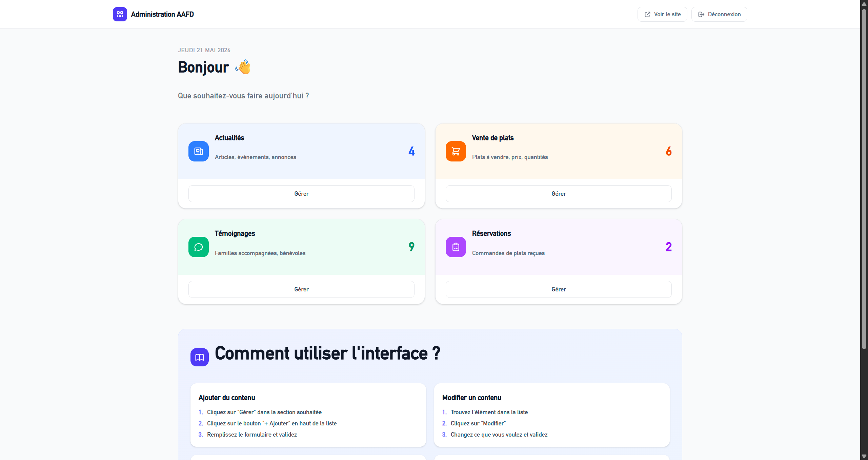Click 'Commandes de plats reçues' text

pos(508,253)
